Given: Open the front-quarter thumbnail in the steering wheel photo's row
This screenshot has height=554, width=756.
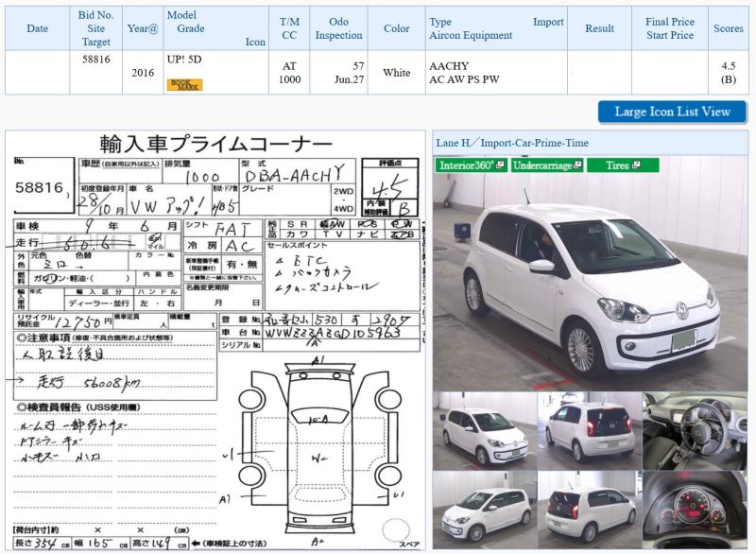Looking at the screenshot, I should 485,430.
